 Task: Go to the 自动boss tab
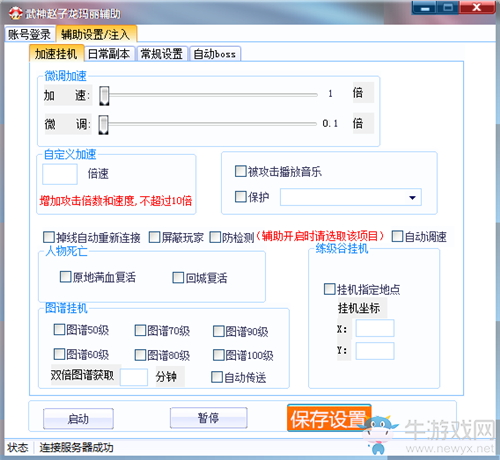click(215, 54)
